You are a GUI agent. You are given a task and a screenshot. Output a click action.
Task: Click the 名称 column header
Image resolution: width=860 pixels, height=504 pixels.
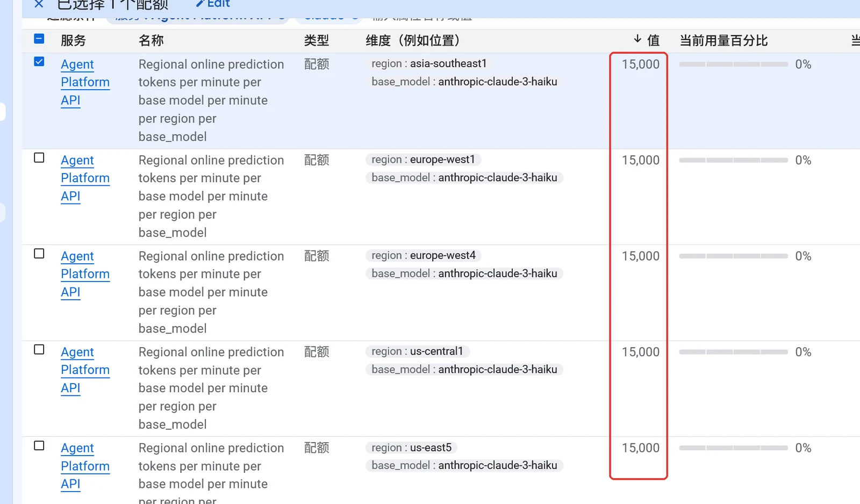(151, 40)
